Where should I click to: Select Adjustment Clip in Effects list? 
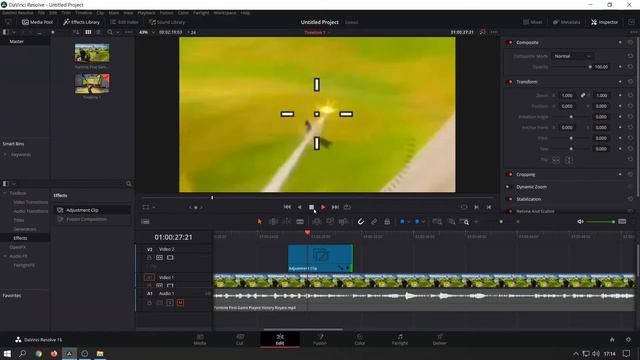(x=92, y=210)
